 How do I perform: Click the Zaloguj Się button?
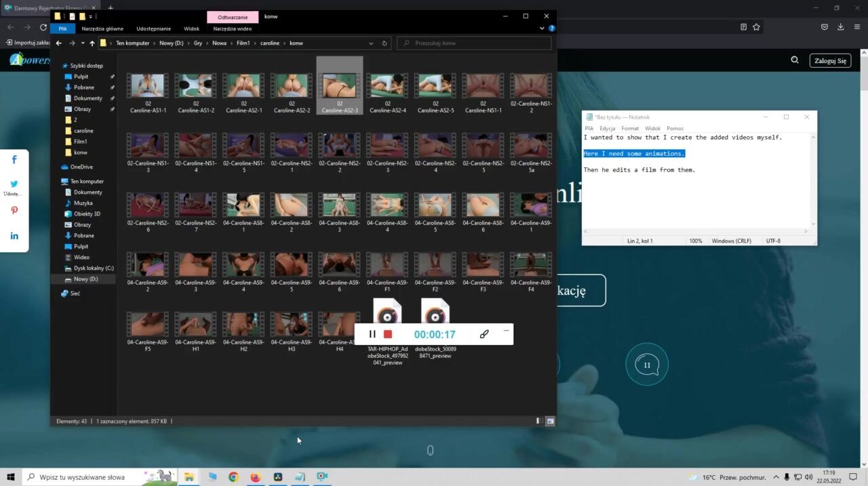830,60
